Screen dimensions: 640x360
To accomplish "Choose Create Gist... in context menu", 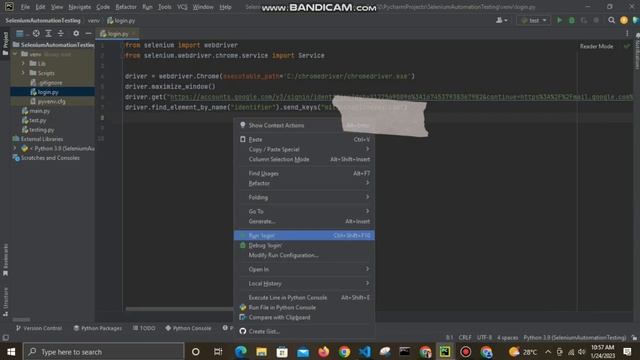I will [x=304, y=331].
